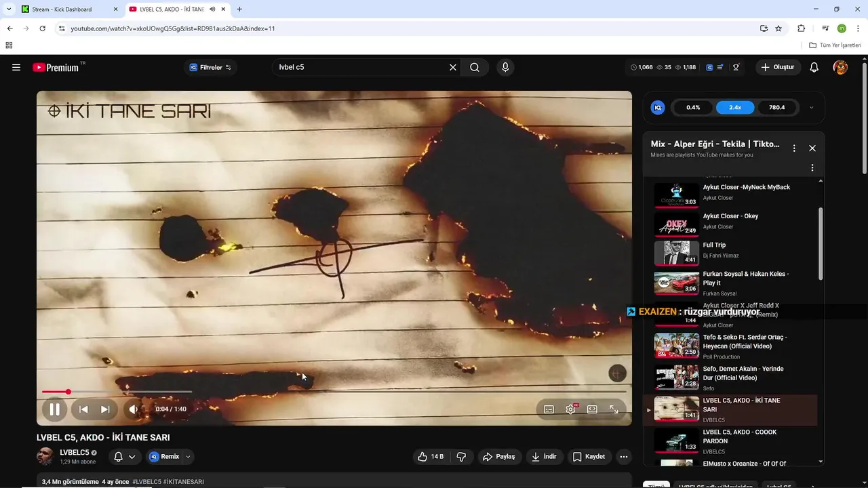
Task: Close the Kick Dashboard browser tab
Action: pos(115,9)
